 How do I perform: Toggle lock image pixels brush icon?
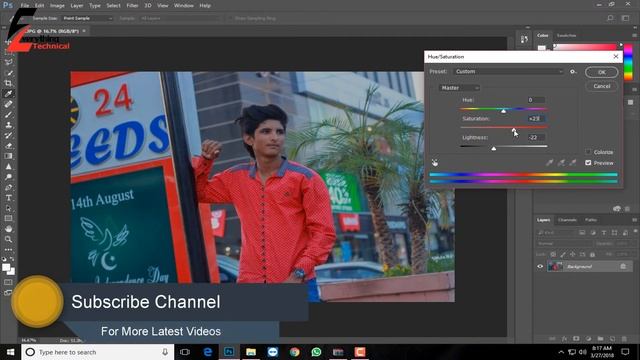click(x=563, y=254)
